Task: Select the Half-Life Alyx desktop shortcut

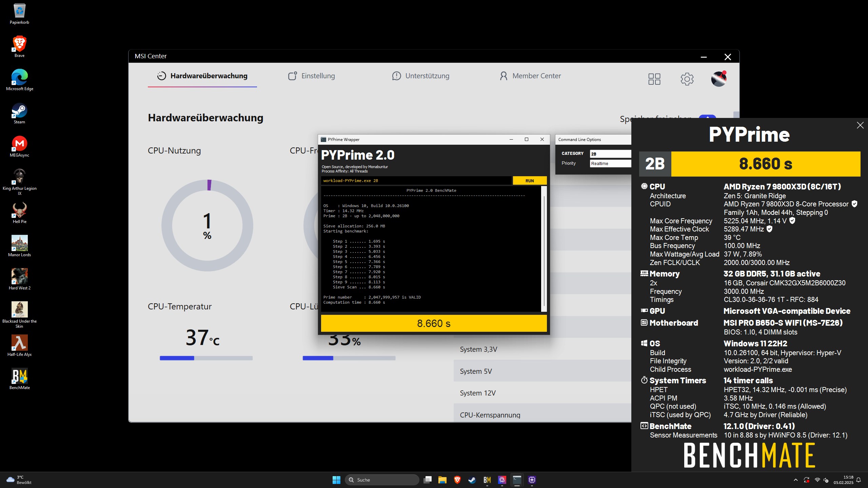Action: click(x=19, y=346)
